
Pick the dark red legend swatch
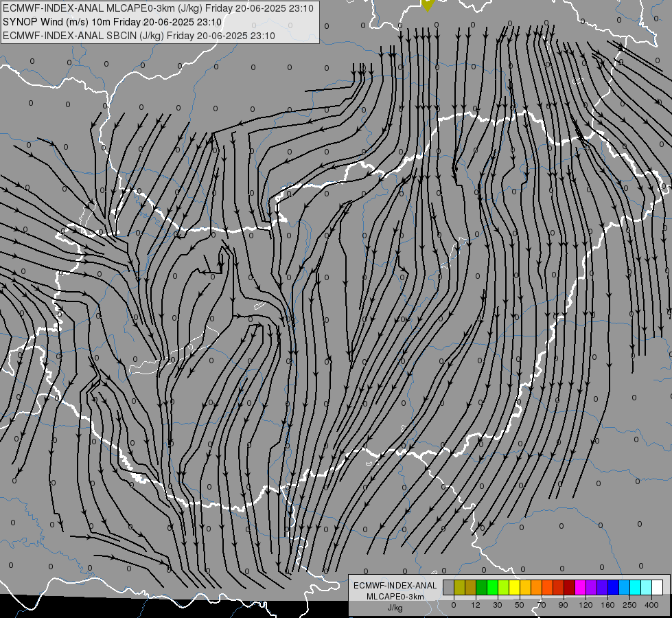coord(570,587)
